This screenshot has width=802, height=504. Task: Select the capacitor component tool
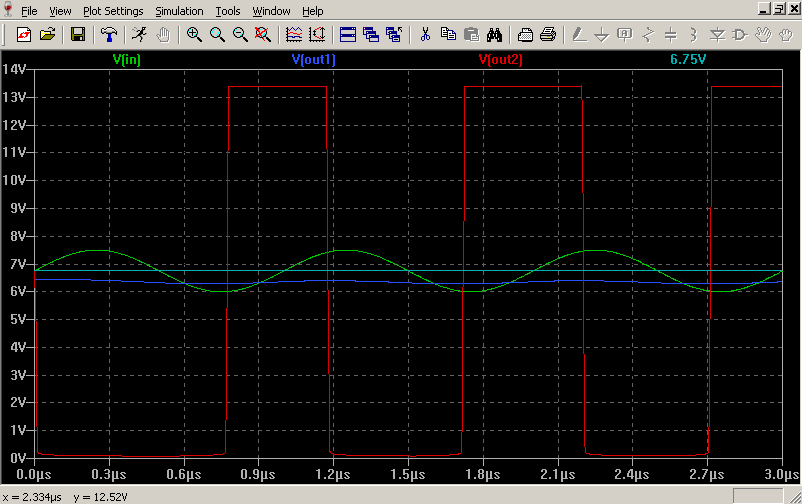(671, 35)
